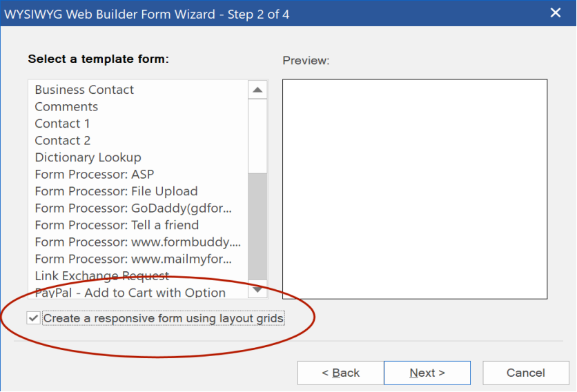This screenshot has height=392, width=577.
Task: Select Dictionary Lookup template
Action: tap(88, 157)
